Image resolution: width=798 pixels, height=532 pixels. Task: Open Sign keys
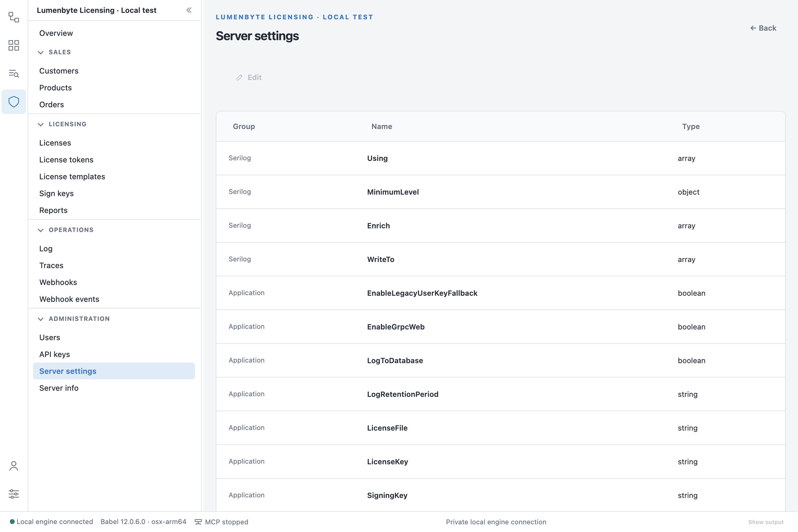[x=114, y=193]
